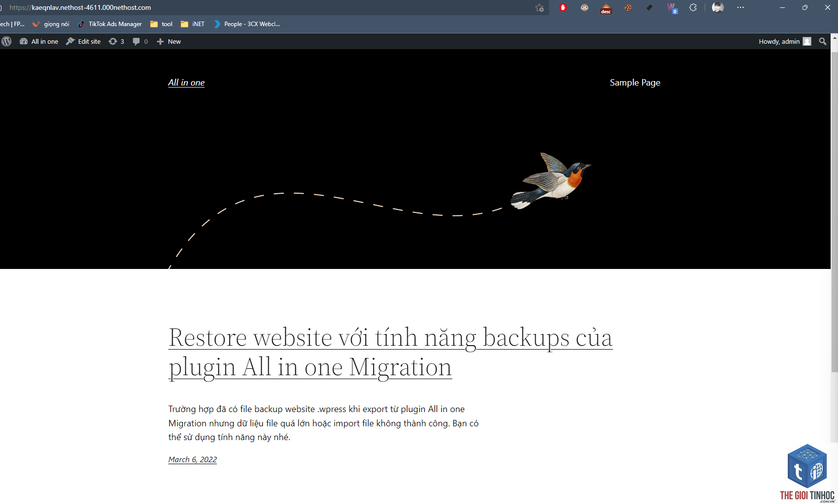Open the Restore website post title

click(x=390, y=353)
